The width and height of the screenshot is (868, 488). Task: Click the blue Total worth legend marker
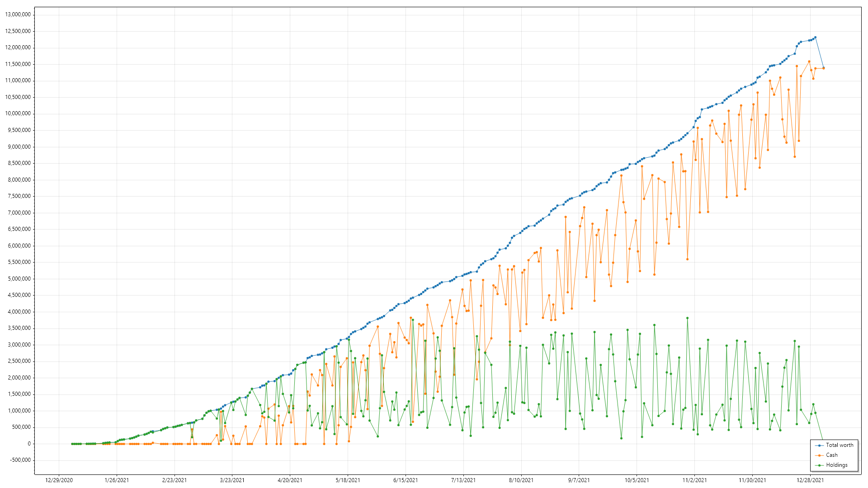[819, 446]
